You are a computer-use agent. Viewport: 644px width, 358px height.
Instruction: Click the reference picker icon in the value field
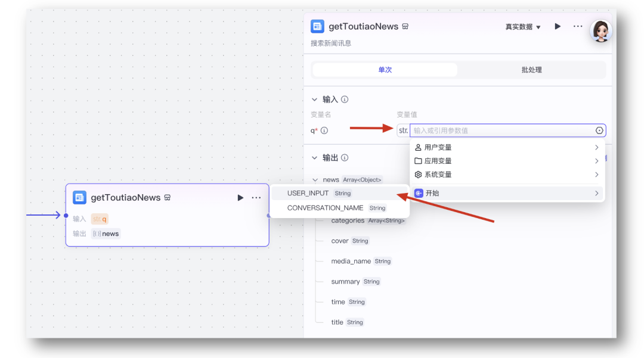pos(599,130)
